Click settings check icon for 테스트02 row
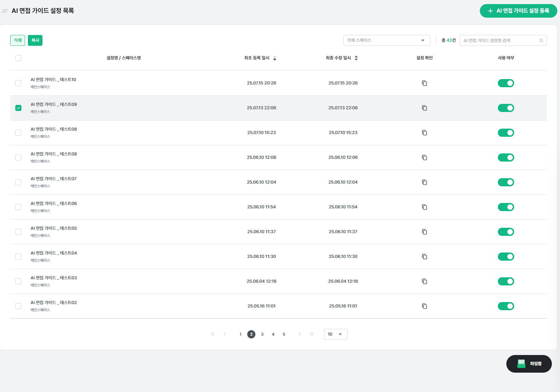The image size is (560, 392). 424,306
